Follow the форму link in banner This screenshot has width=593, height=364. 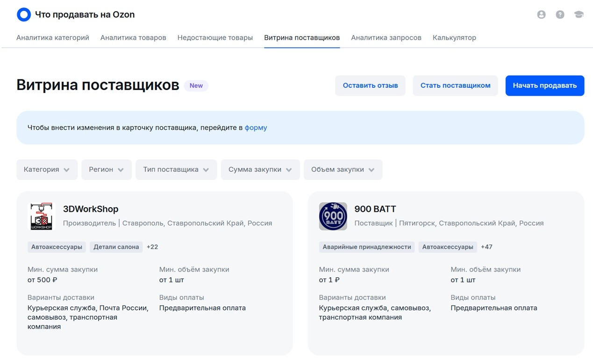(x=256, y=127)
